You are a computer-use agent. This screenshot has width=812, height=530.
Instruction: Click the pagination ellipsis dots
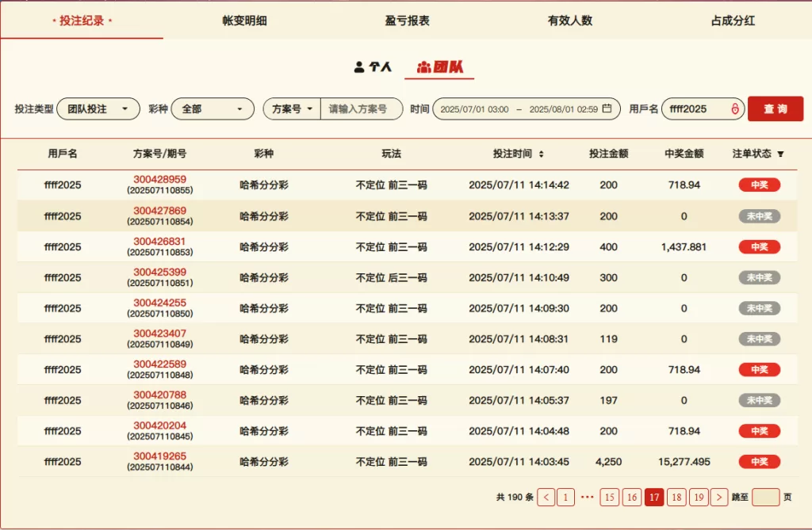[587, 498]
